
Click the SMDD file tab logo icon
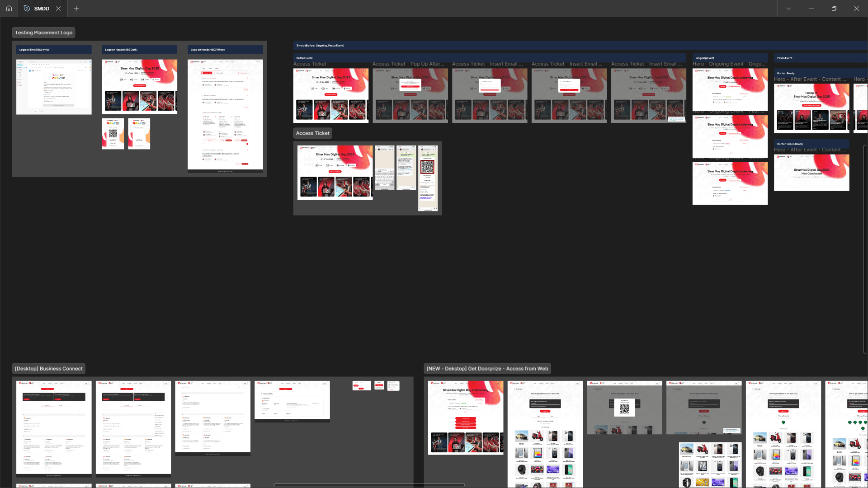tap(27, 9)
